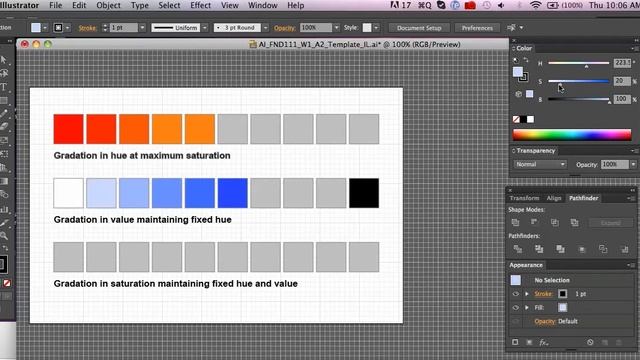Click the Outline pathfinder icon
Image resolution: width=640 pixels, height=360 pixels.
coord(603,249)
